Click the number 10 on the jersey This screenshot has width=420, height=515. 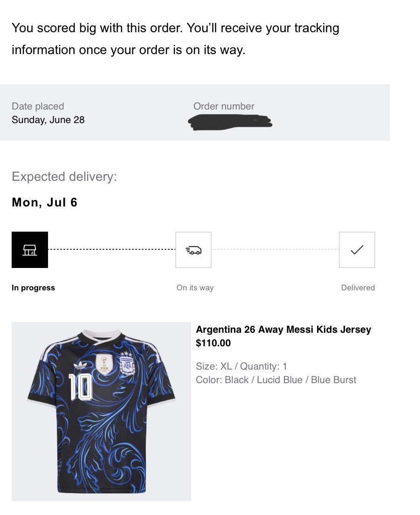80,387
